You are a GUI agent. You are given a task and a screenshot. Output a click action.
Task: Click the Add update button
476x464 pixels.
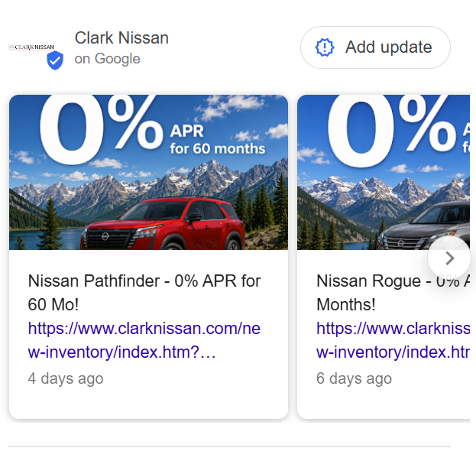[x=375, y=47]
